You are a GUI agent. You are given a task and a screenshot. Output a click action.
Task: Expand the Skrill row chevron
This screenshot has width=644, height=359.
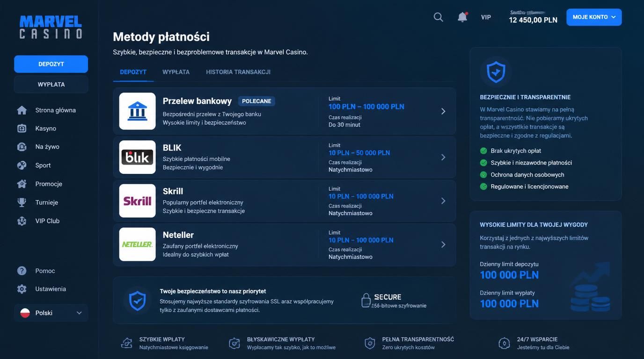click(443, 201)
